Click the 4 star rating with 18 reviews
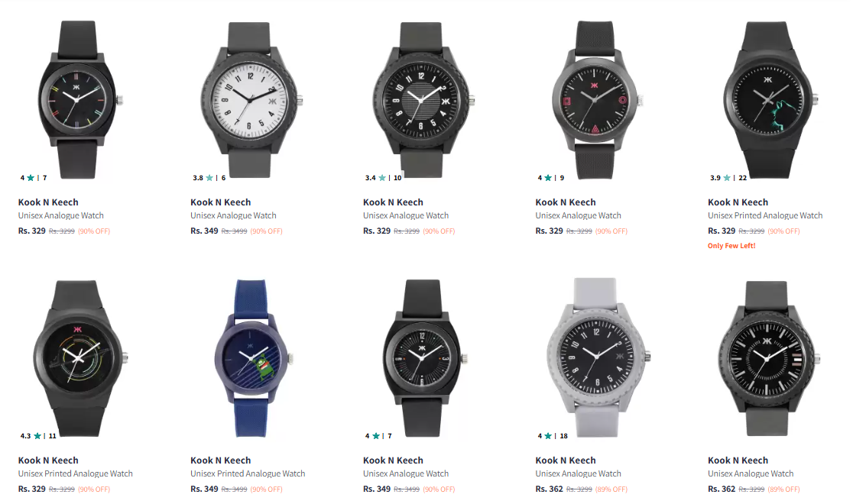 553,435
